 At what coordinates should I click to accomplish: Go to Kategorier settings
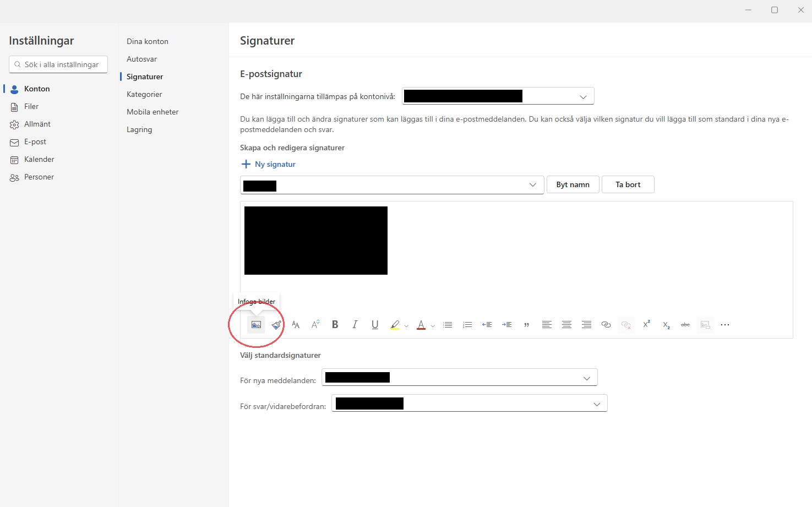pos(144,94)
